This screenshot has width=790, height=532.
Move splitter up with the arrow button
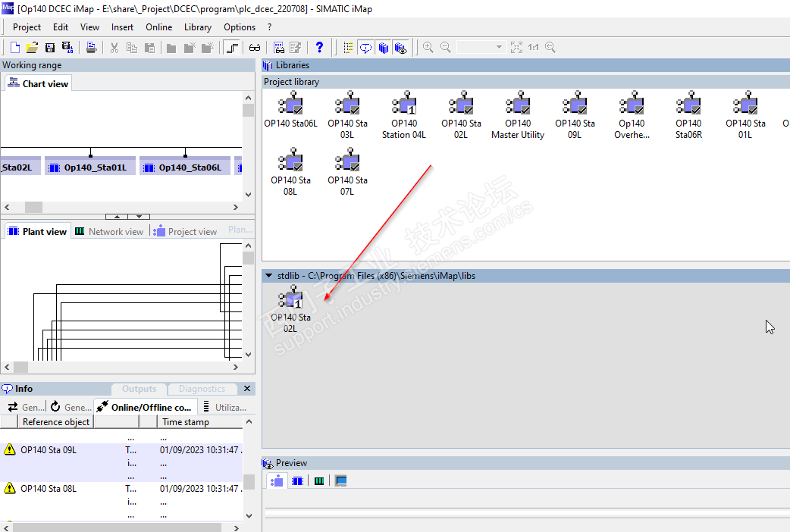pos(117,217)
